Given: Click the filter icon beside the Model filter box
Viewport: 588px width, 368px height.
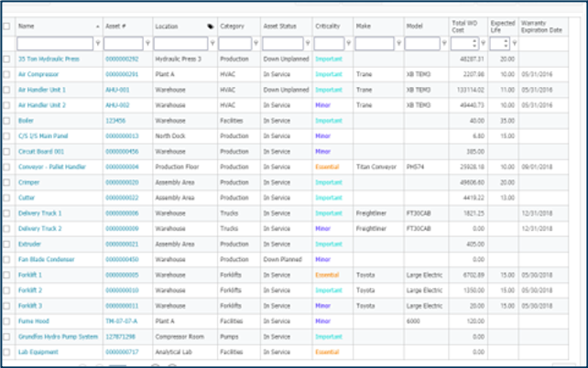Looking at the screenshot, I should click(444, 43).
